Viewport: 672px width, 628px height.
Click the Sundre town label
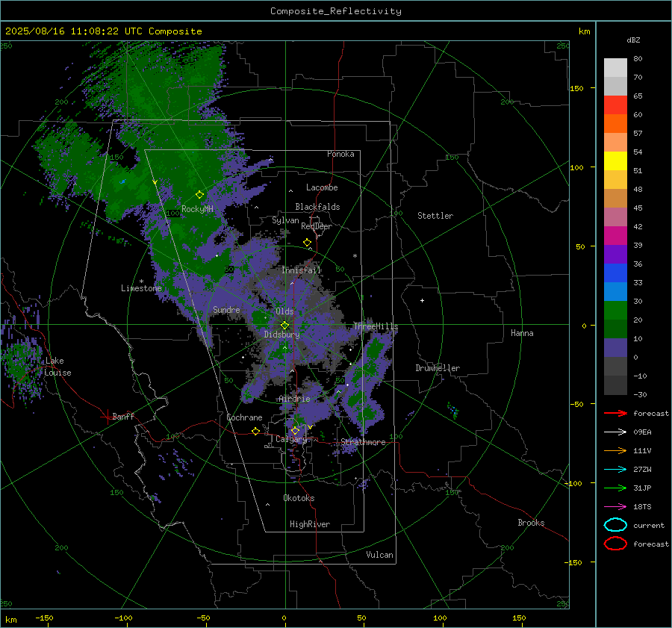(226, 310)
